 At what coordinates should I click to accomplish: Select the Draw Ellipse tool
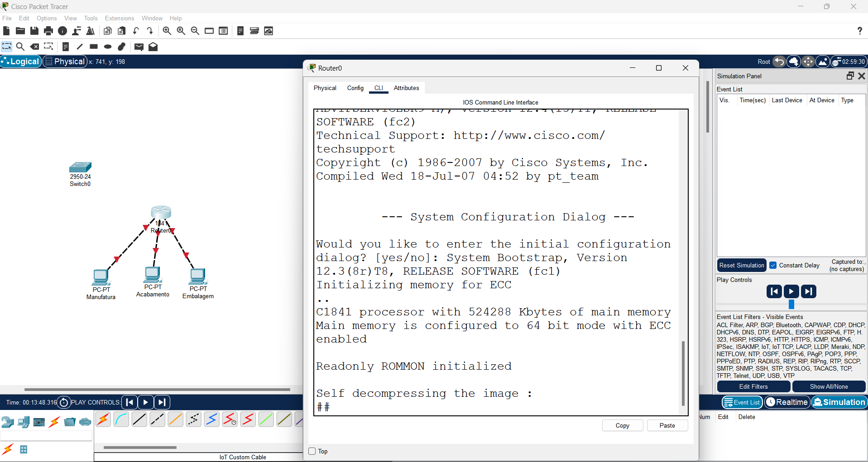coord(108,47)
